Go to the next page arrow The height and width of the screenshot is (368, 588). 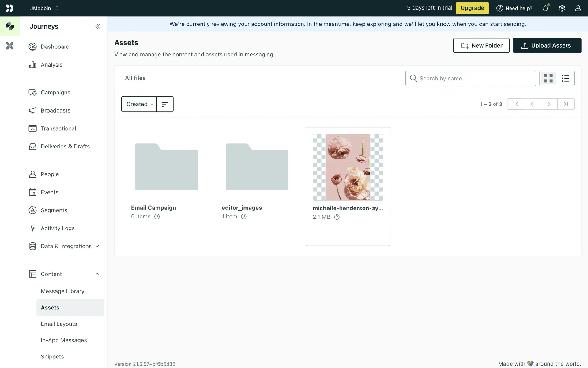pos(549,104)
